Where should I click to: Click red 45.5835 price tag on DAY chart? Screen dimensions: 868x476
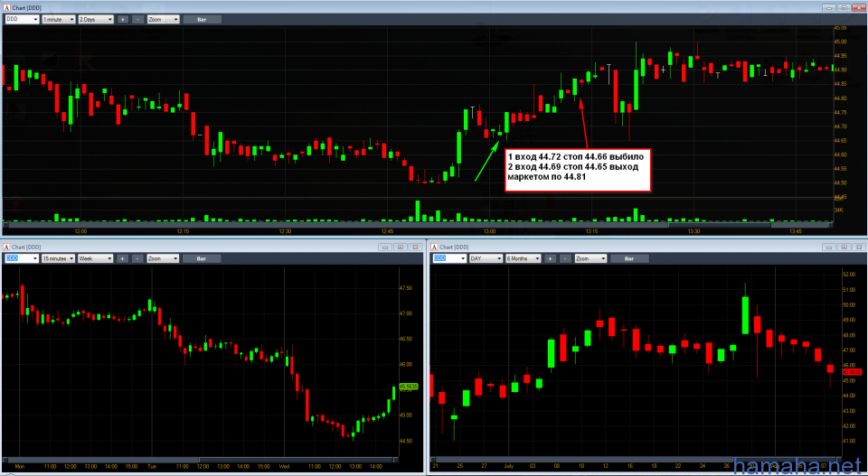pyautogui.click(x=851, y=372)
